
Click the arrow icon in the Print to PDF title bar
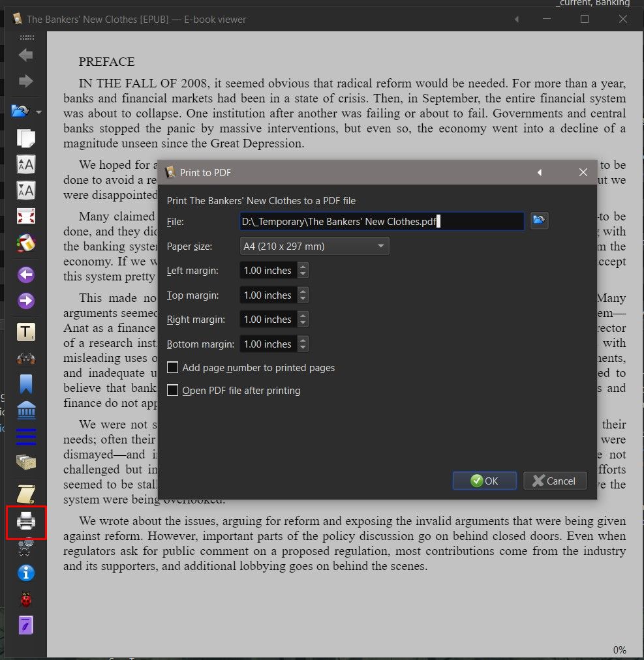click(x=540, y=173)
